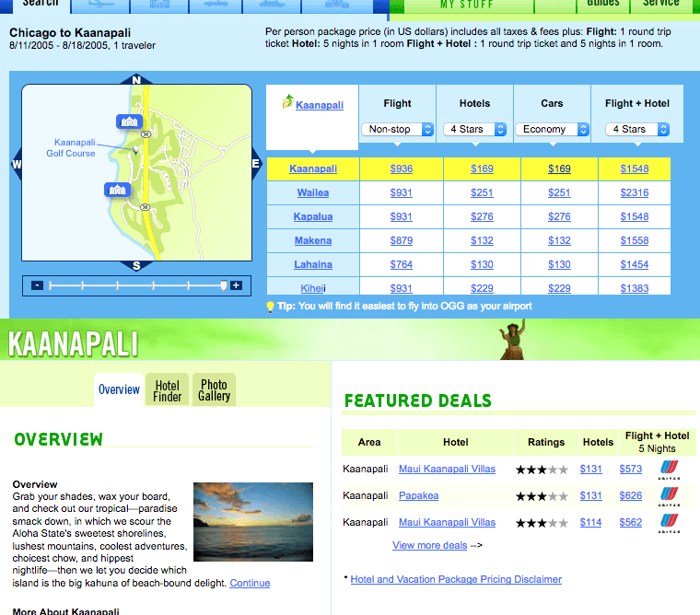Screen dimensions: 700x615
Task: Click the United logo in the $562 deal row
Action: [x=670, y=523]
